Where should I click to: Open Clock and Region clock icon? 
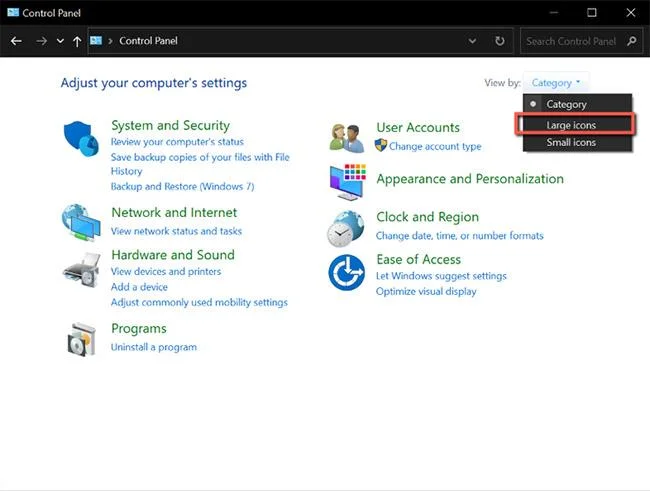[x=346, y=229]
